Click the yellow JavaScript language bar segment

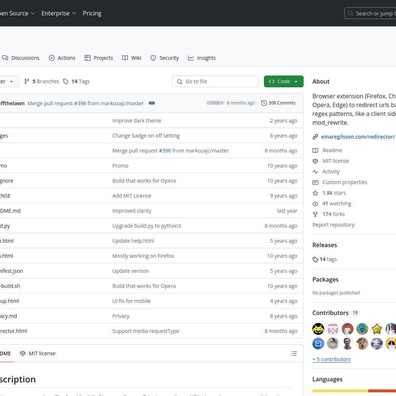click(x=340, y=390)
